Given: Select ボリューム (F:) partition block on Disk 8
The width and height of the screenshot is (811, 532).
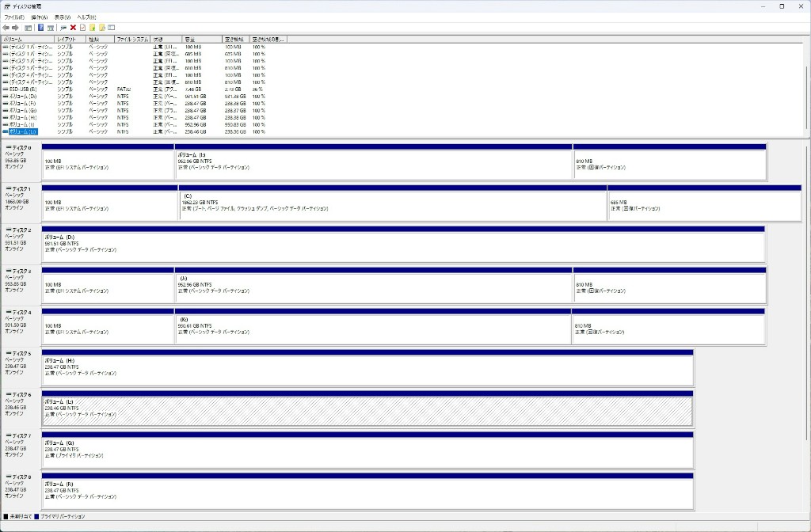Looking at the screenshot, I should [x=367, y=491].
